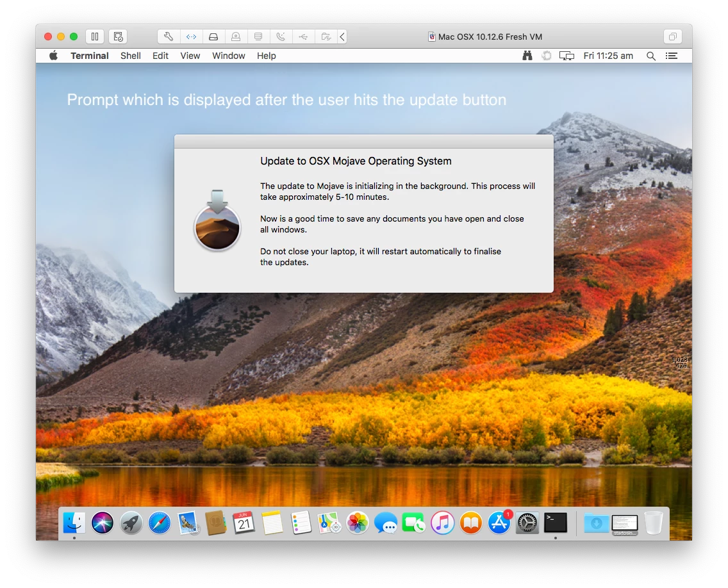Collapse the VM device toolbar chevron
Image resolution: width=728 pixels, height=588 pixels.
(x=342, y=37)
